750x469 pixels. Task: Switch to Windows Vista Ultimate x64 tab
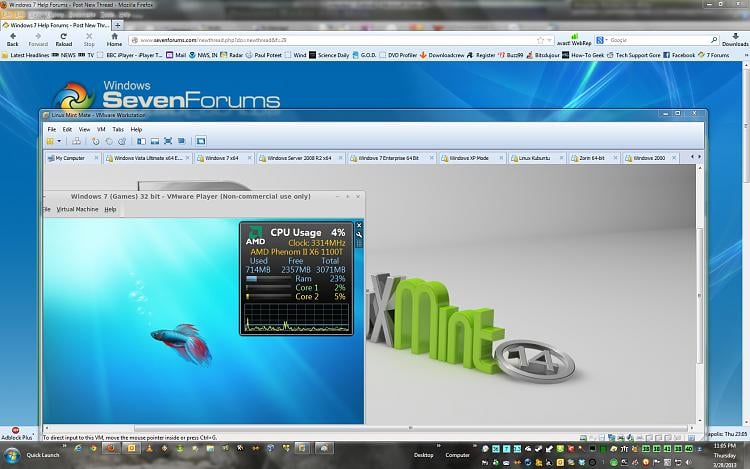pos(148,158)
